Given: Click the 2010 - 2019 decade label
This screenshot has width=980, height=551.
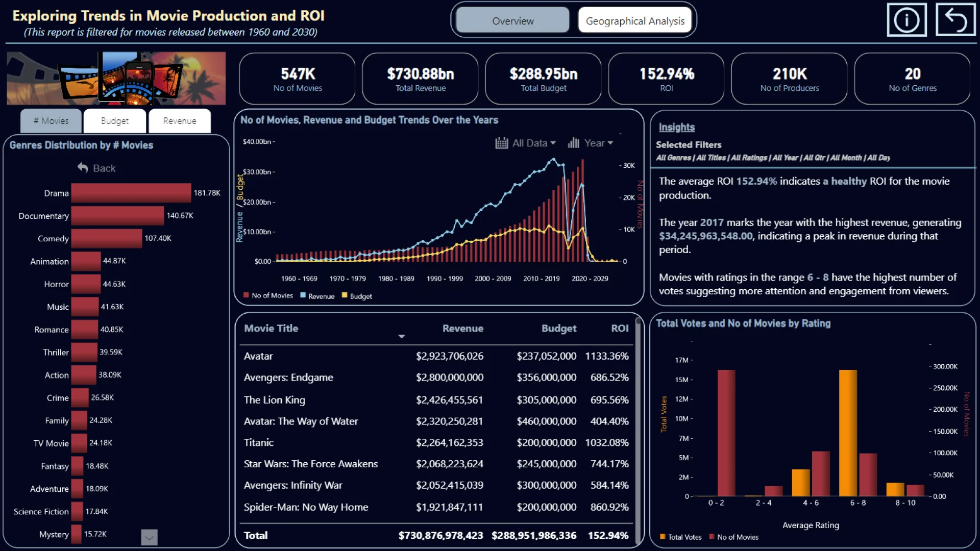Looking at the screenshot, I should pos(541,279).
